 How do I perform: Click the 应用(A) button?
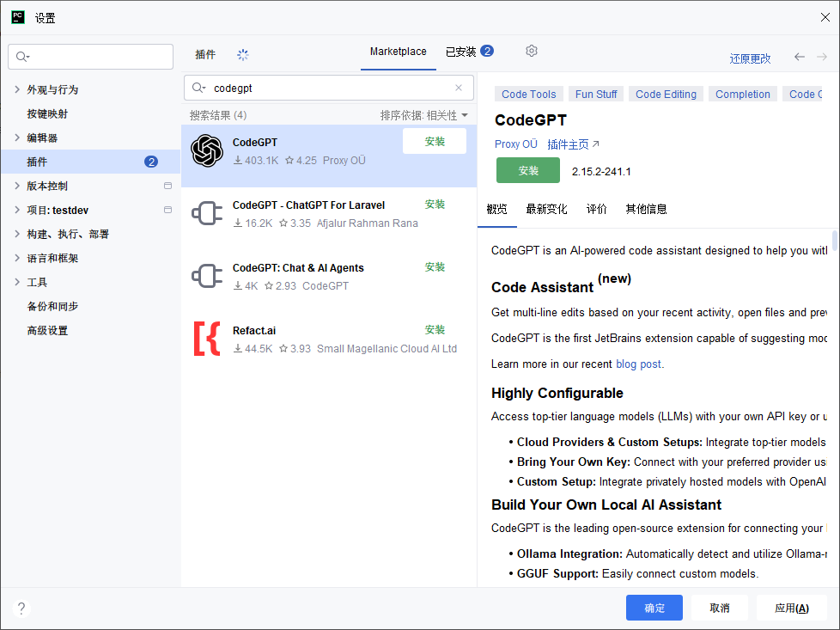click(x=792, y=608)
